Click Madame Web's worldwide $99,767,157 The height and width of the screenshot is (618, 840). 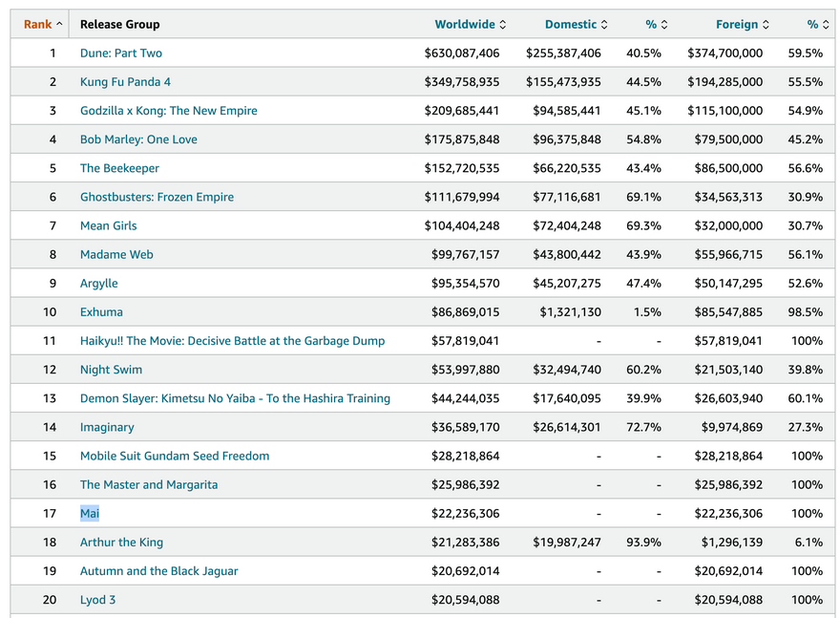pos(466,255)
